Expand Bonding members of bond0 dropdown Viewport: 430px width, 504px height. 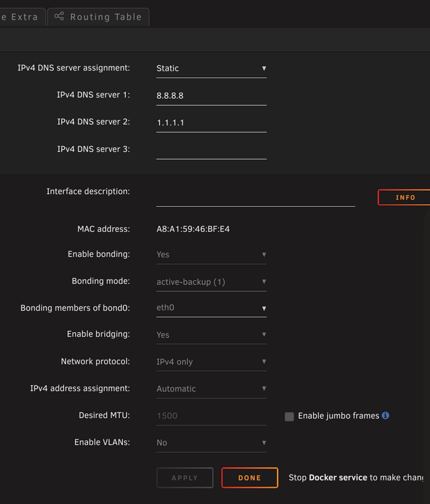point(211,308)
